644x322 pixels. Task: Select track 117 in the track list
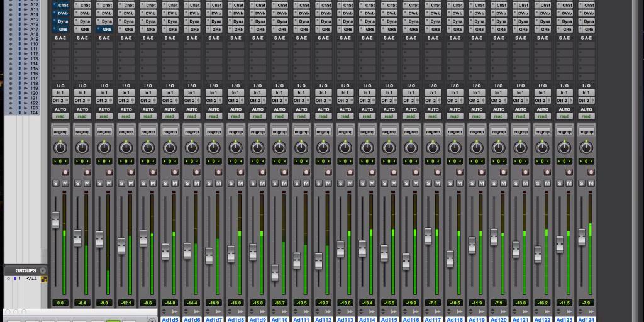pyautogui.click(x=34, y=79)
